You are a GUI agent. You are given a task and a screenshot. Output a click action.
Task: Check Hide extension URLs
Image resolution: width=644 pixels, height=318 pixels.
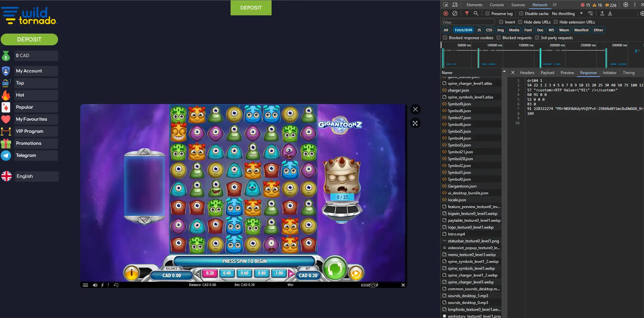click(x=556, y=22)
